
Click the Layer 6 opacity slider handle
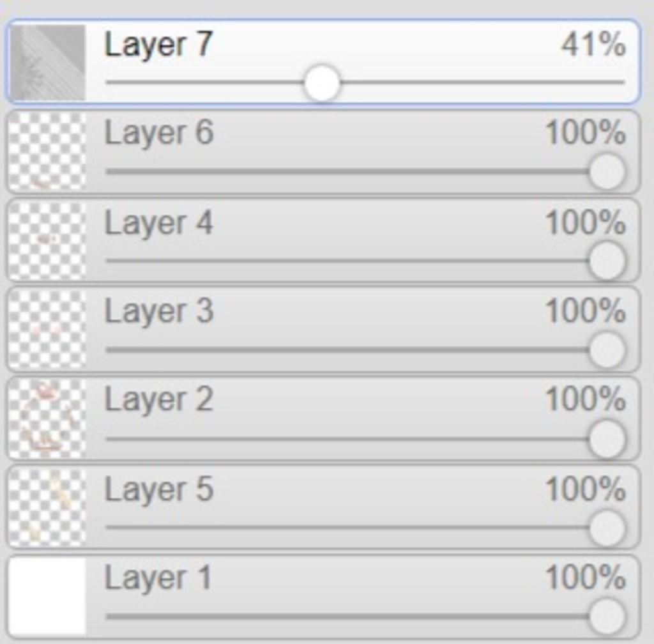[x=607, y=171]
